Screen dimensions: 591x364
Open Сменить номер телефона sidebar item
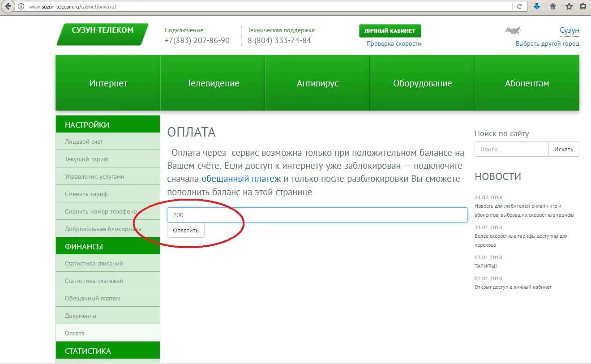click(x=108, y=211)
